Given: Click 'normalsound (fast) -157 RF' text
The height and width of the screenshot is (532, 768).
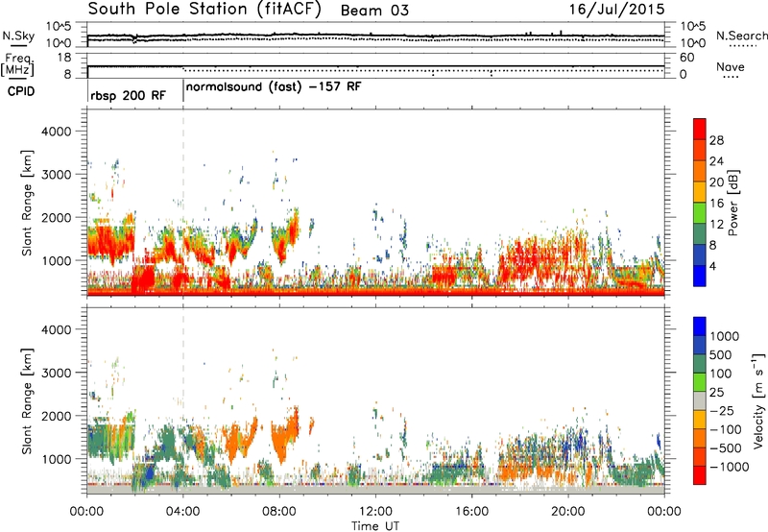Looking at the screenshot, I should [x=274, y=87].
